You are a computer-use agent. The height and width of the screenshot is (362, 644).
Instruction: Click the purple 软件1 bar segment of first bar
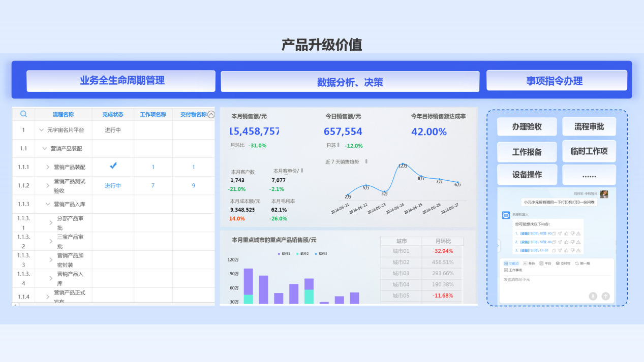tap(248, 281)
